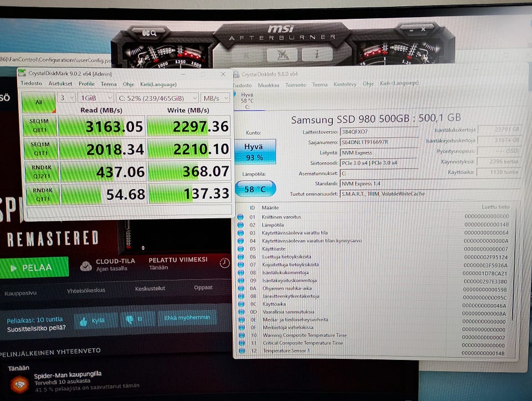This screenshot has height=401, width=532.
Task: Start the SEQ1M Q8T1 benchmark
Action: tap(40, 126)
